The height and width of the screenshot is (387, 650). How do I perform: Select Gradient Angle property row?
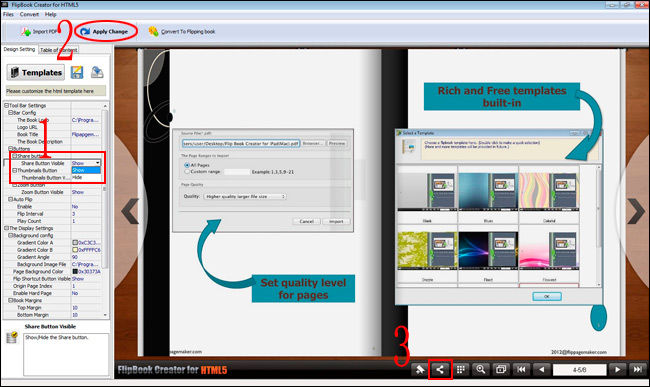[52, 257]
